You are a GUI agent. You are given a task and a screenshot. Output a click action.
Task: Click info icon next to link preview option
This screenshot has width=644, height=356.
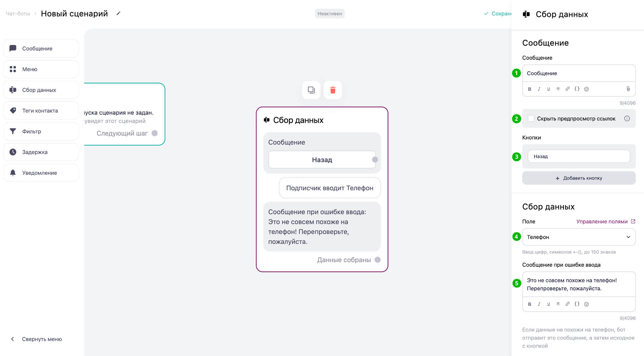tap(627, 119)
